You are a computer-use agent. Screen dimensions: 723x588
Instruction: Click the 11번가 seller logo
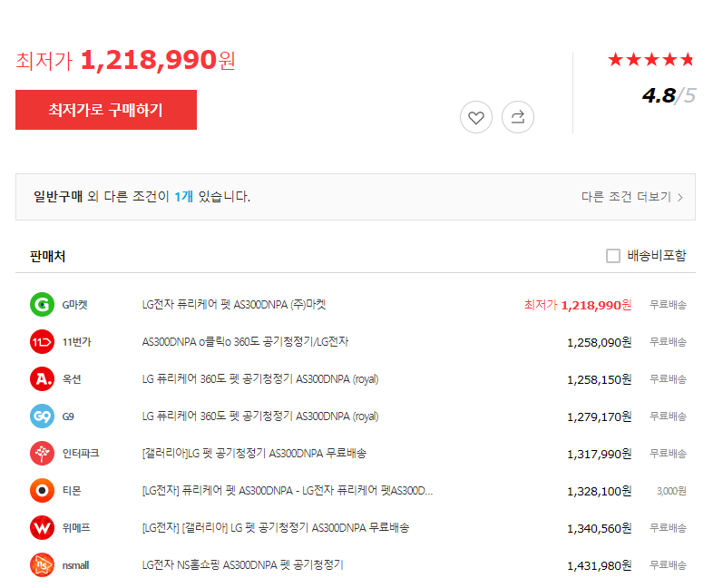pos(42,342)
